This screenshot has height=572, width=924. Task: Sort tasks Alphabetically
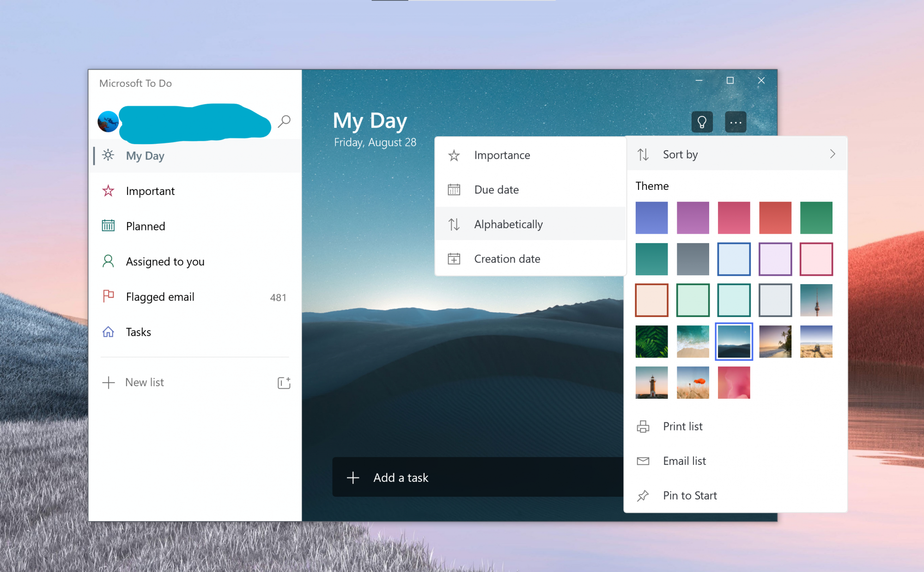point(508,224)
